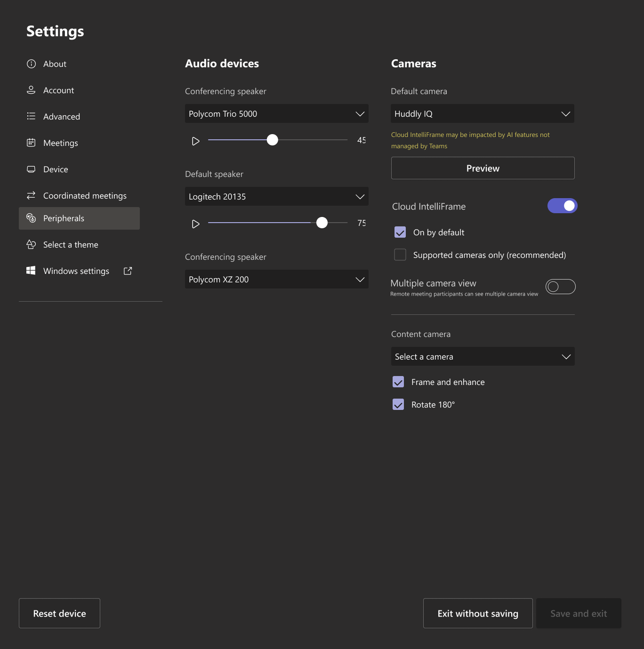Select the Account icon in the sidebar

pyautogui.click(x=31, y=90)
